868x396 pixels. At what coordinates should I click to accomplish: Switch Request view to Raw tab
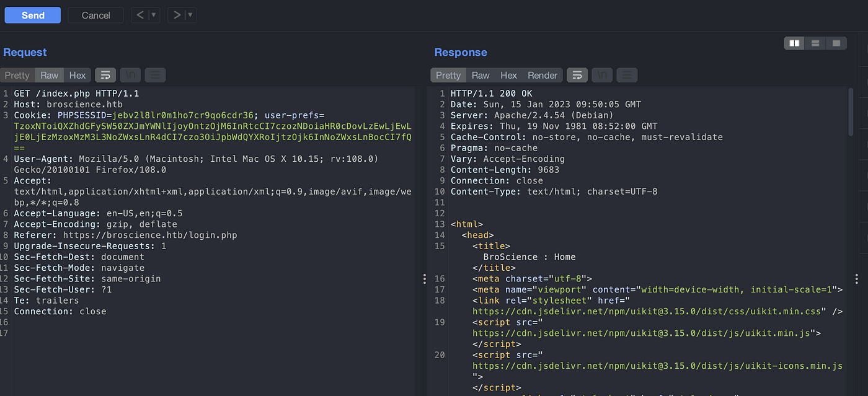(x=49, y=75)
